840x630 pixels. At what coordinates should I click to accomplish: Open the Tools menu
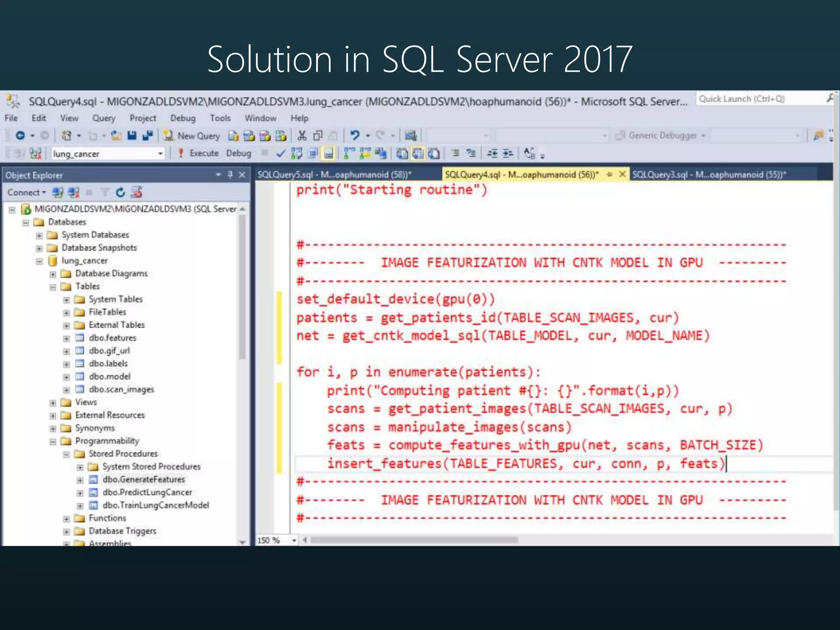tap(220, 118)
